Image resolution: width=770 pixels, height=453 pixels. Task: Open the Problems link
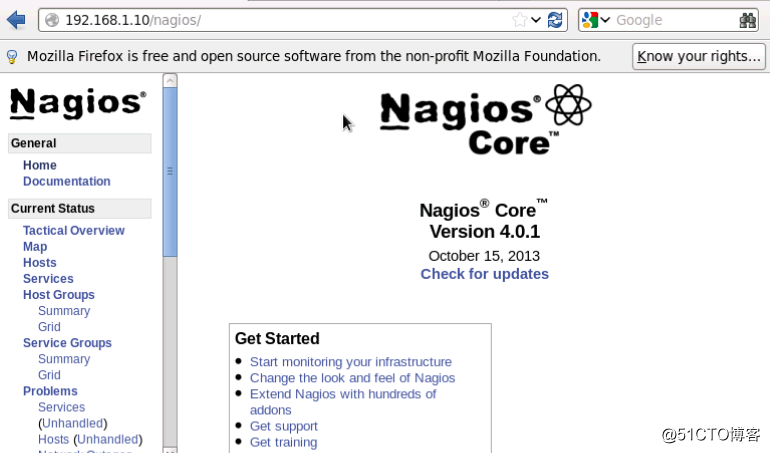[50, 391]
